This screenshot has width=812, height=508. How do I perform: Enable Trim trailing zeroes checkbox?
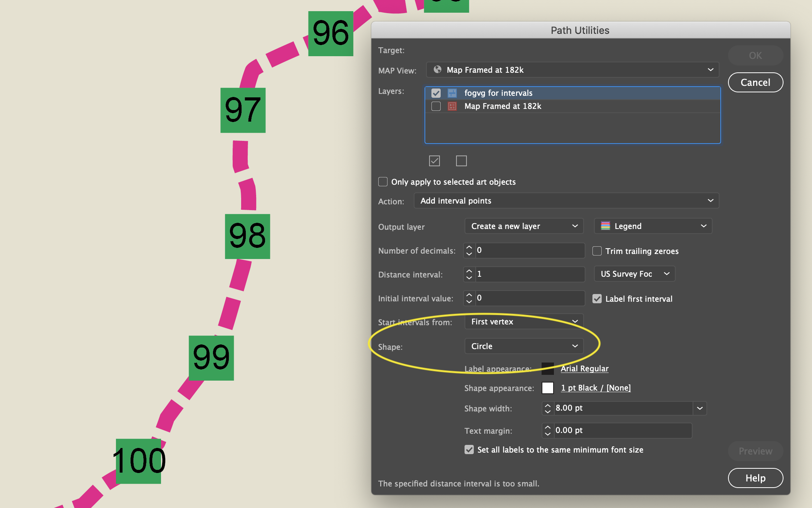point(597,251)
